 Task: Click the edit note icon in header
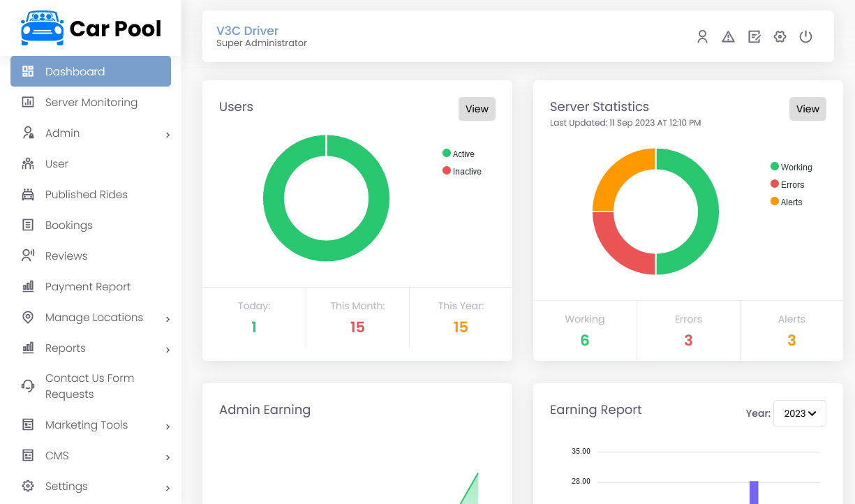[x=754, y=37]
